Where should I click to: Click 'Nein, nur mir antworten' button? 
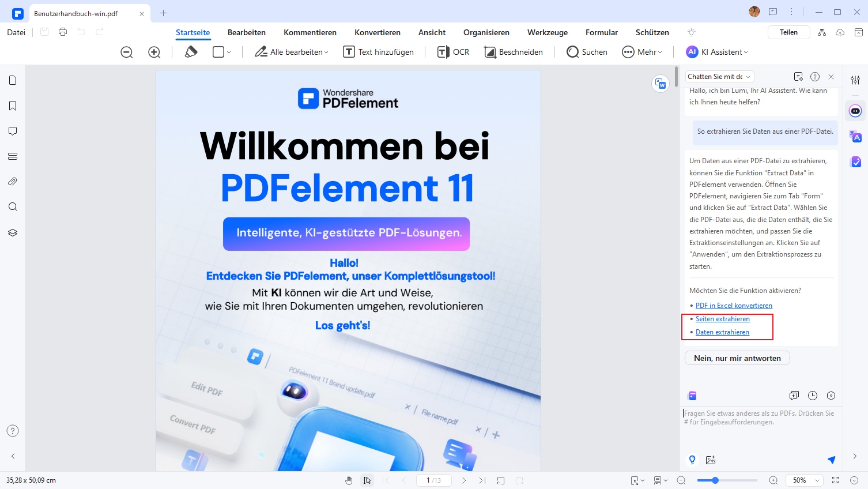pyautogui.click(x=737, y=358)
